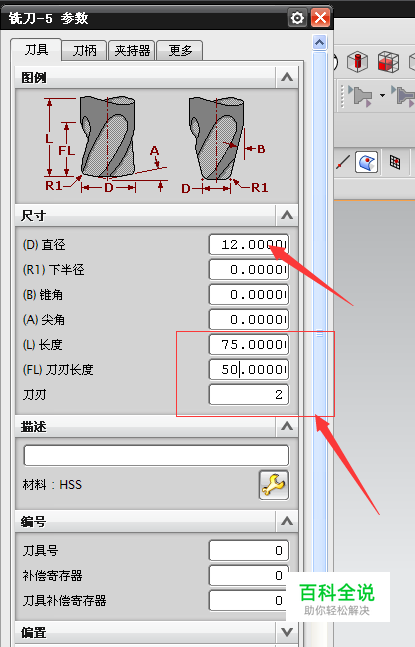Screen dimensions: 415x647
Task: Collapse the 编号 section
Action: point(287,521)
